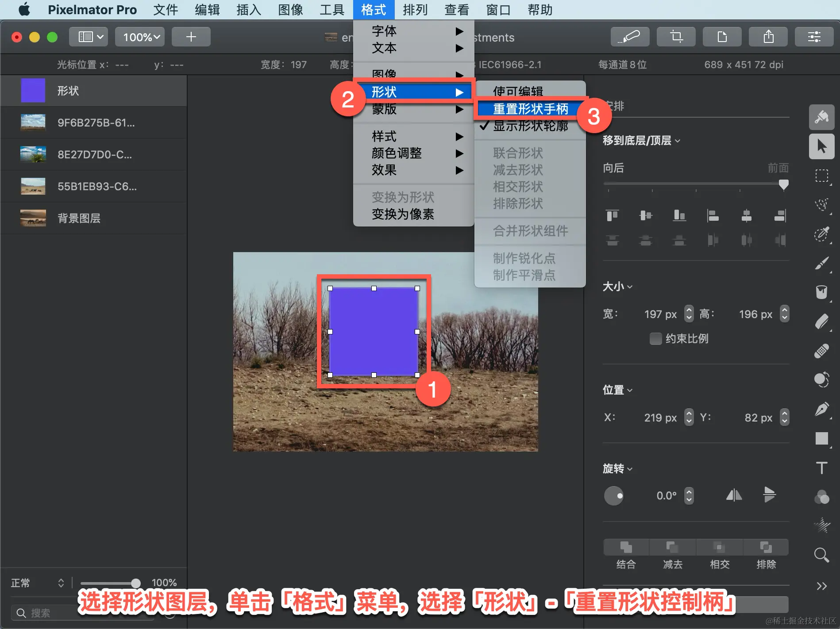Select the Repair bandage tool
This screenshot has width=840, height=629.
(x=822, y=351)
